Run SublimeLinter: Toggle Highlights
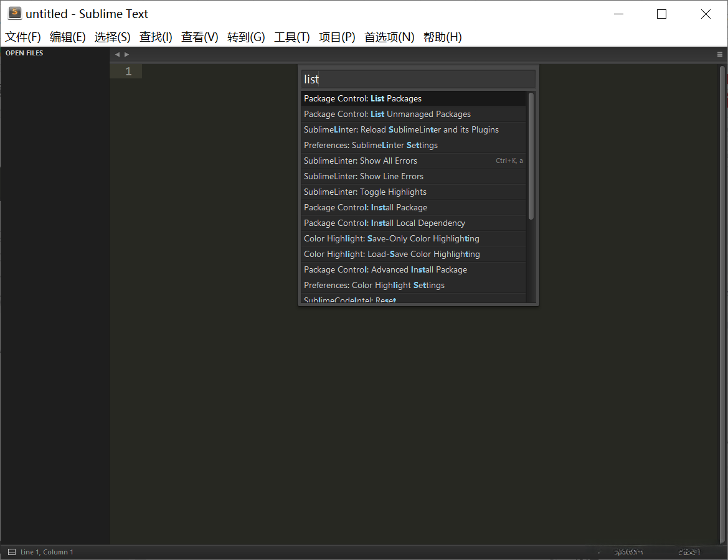This screenshot has height=560, width=728. [414, 192]
